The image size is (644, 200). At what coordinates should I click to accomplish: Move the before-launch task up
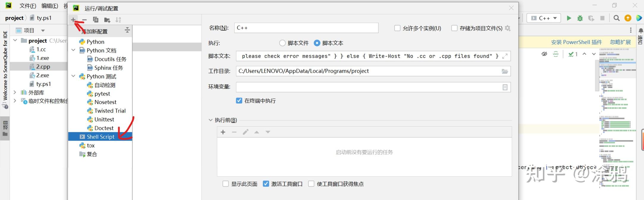[257, 132]
